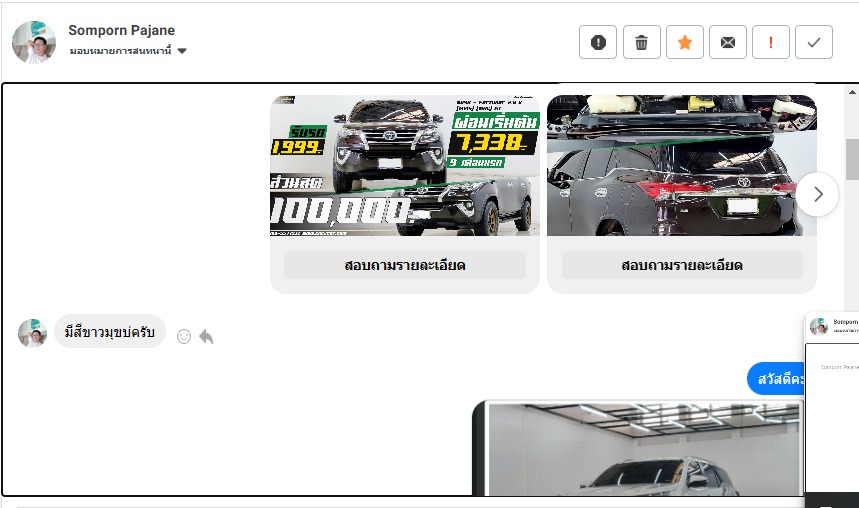Open the conversation assignment dropdown
Viewport: 859px width, 508px height.
[128, 51]
